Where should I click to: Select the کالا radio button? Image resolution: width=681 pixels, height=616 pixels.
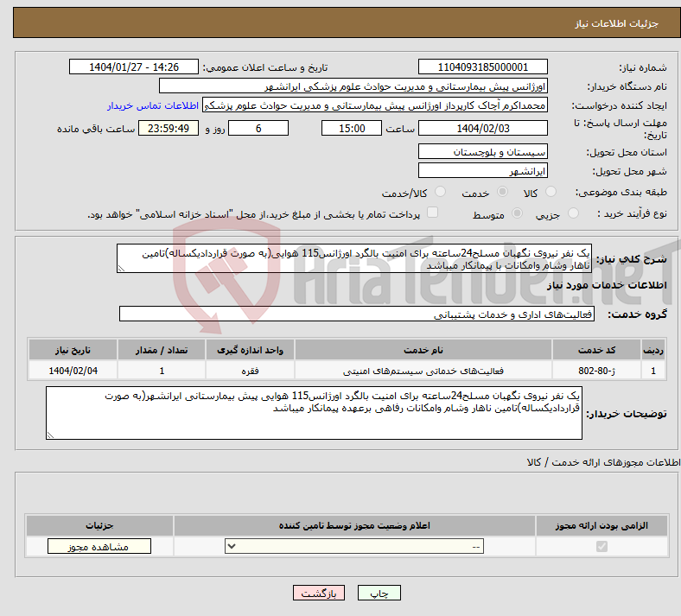click(x=551, y=192)
